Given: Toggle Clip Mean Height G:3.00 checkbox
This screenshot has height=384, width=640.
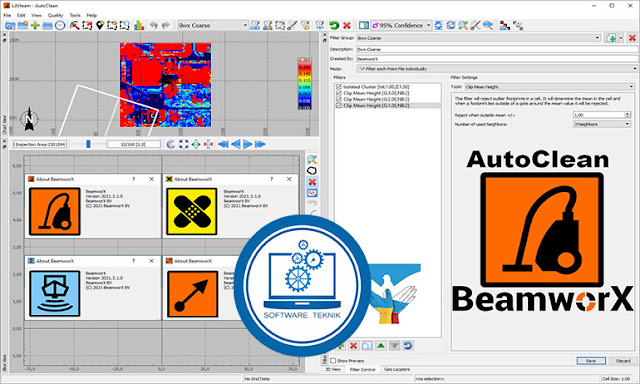Looking at the screenshot, I should [338, 93].
